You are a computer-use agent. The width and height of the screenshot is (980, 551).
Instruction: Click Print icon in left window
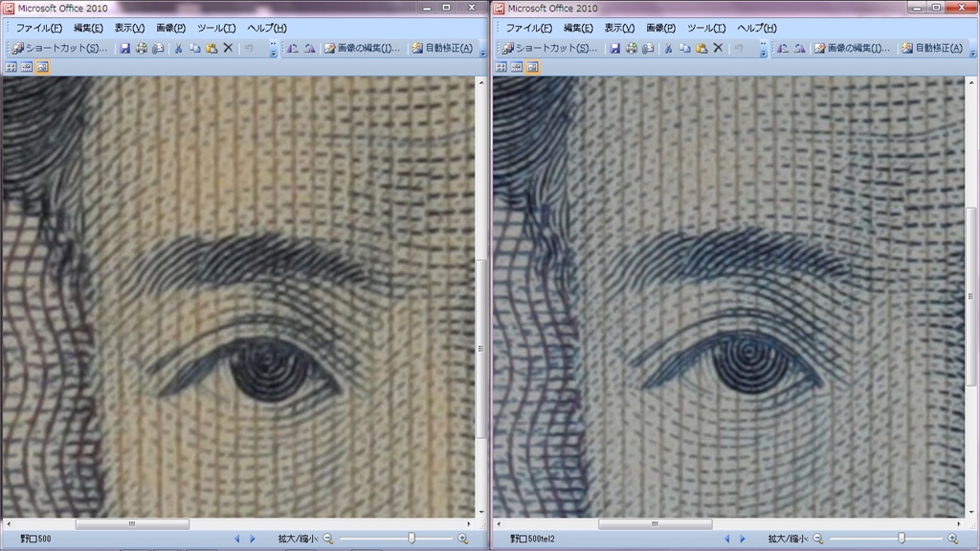[142, 48]
